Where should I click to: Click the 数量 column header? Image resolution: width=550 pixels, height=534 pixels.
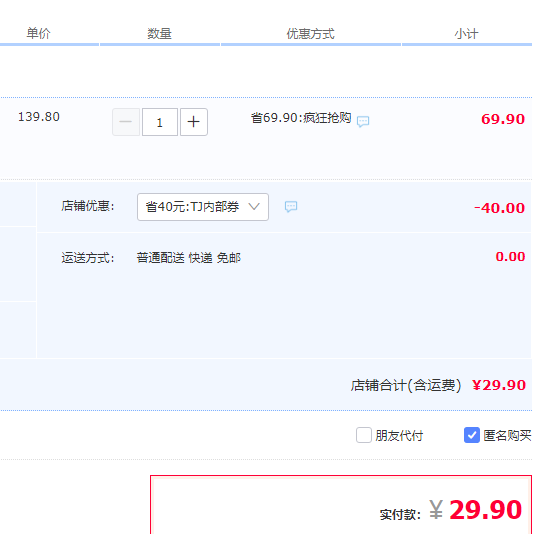point(159,34)
